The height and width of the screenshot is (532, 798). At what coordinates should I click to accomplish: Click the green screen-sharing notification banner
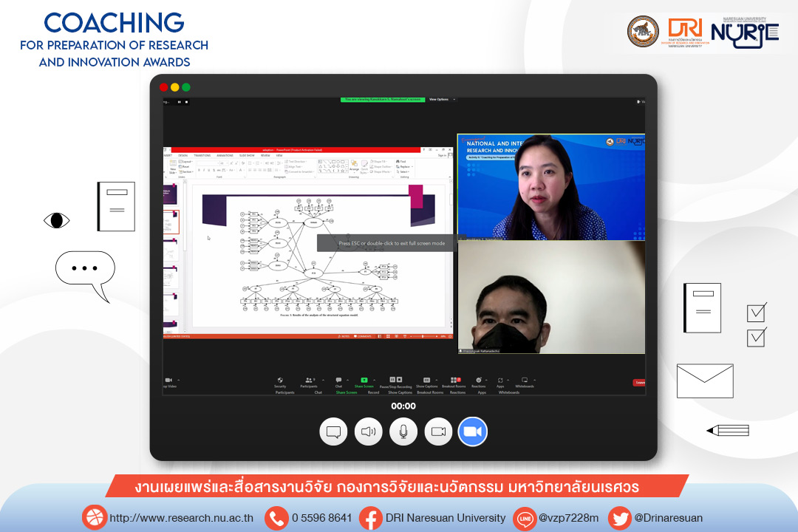383,99
